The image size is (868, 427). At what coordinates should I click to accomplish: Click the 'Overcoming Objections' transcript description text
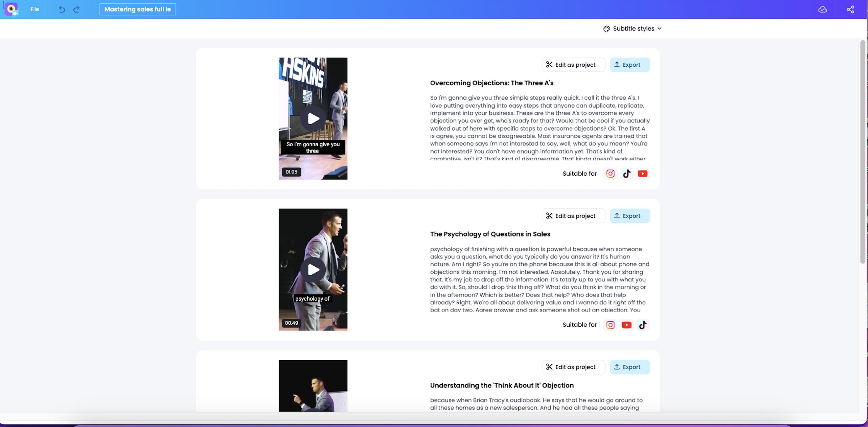pos(540,128)
